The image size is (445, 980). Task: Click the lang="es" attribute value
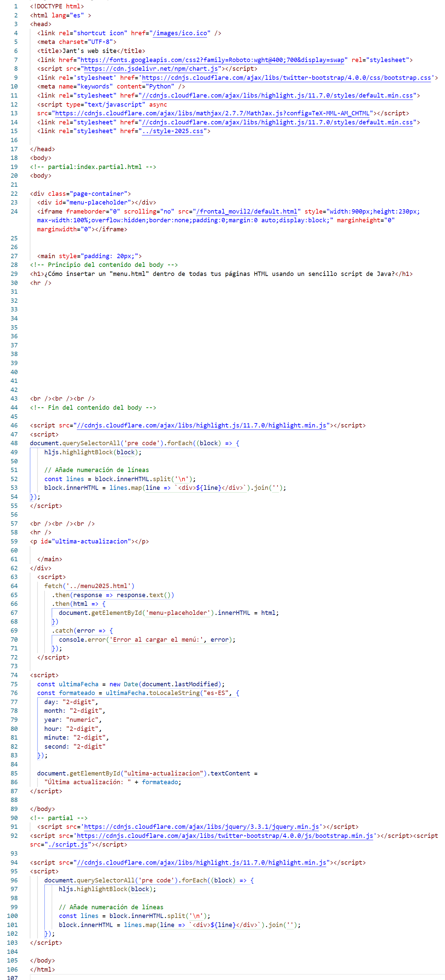coord(77,15)
